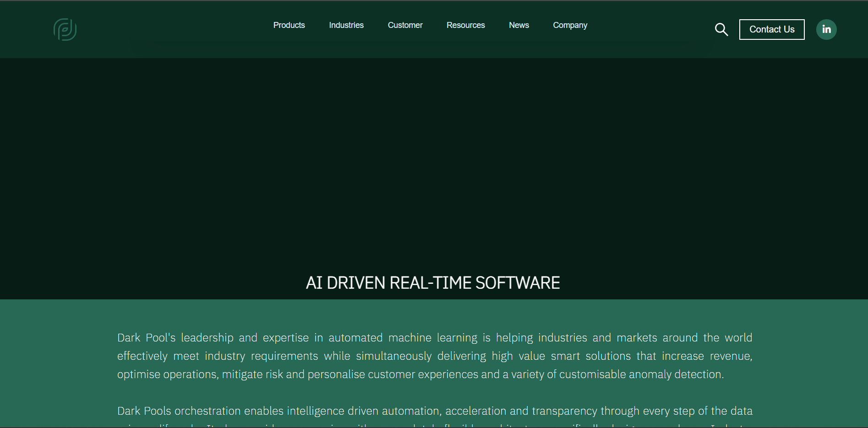Open the Company menu item

click(570, 25)
